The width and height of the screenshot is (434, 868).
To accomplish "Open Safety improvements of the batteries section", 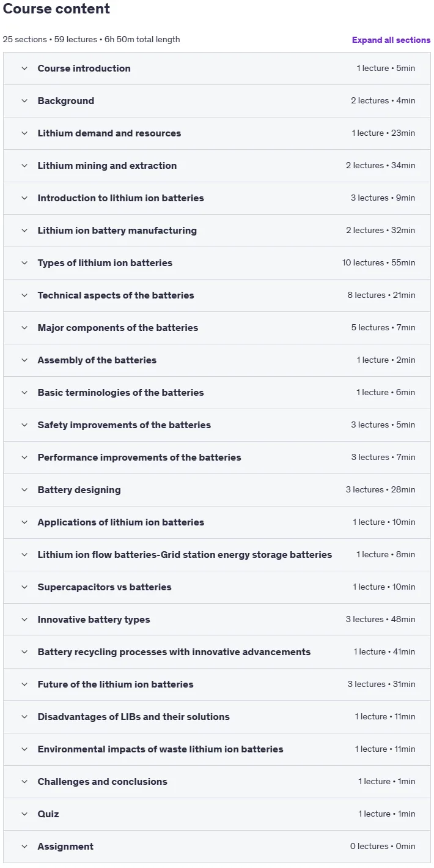I will click(x=217, y=425).
